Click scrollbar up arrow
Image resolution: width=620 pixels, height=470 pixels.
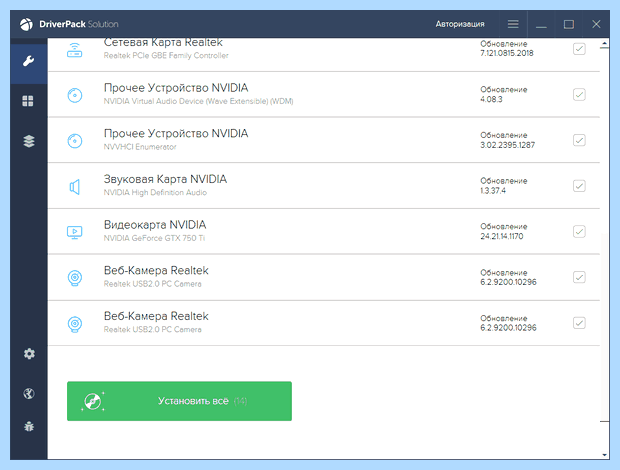604,43
